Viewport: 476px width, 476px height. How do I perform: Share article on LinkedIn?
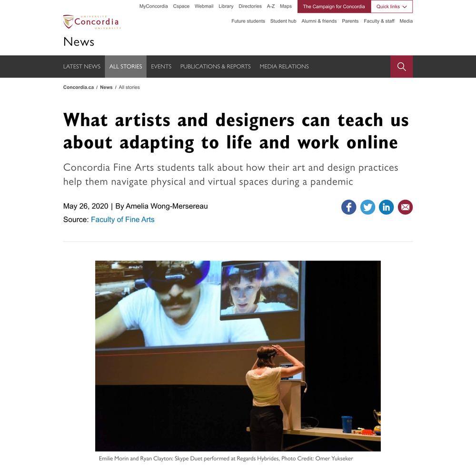pyautogui.click(x=386, y=207)
